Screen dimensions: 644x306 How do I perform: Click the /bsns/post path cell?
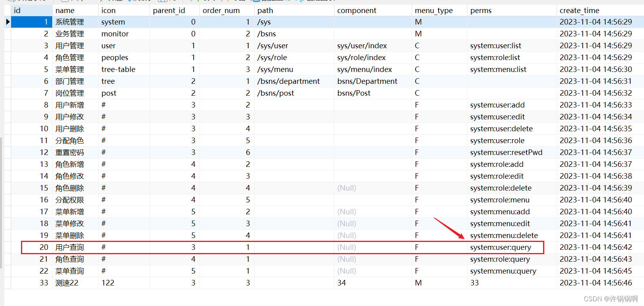pyautogui.click(x=294, y=93)
